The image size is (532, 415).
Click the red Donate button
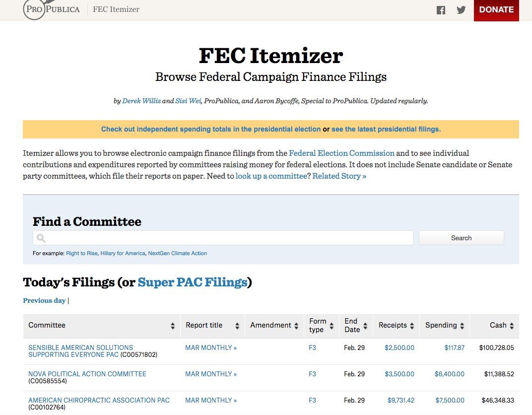(496, 10)
